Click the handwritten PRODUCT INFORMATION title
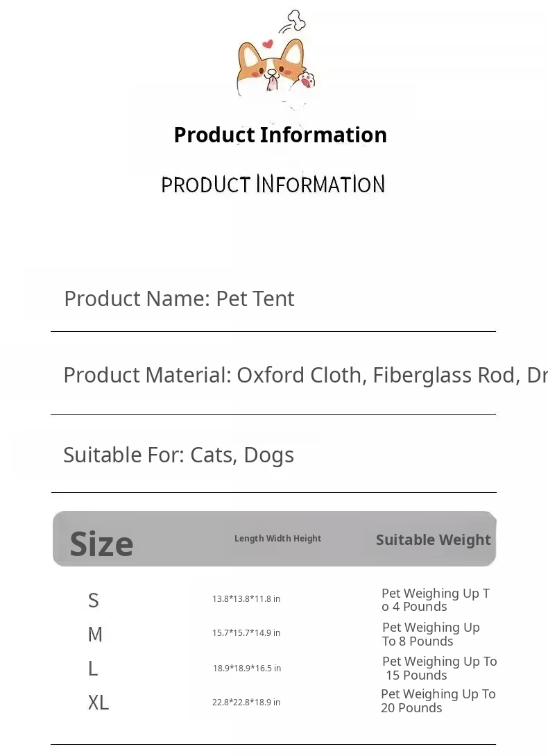548x756 pixels. coord(273,185)
